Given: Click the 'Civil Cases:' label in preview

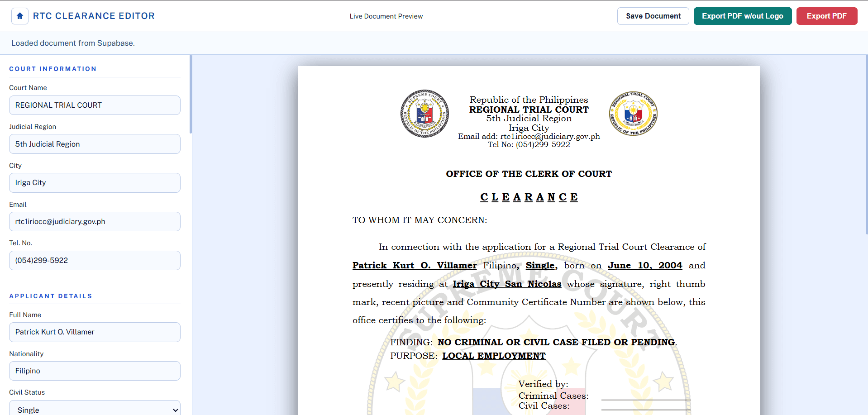Looking at the screenshot, I should pos(544,406).
